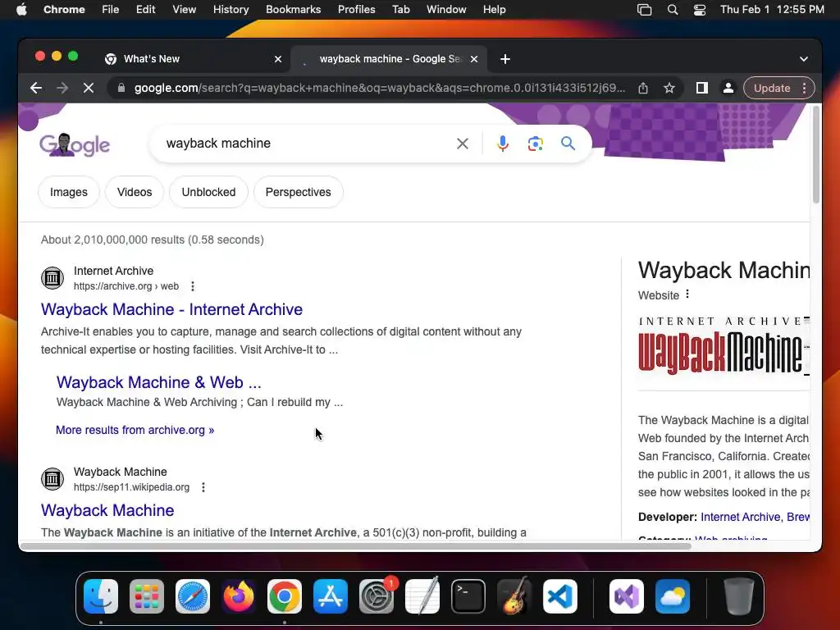Open the Apple menu
Viewport: 840px width, 630px height.
click(x=21, y=9)
